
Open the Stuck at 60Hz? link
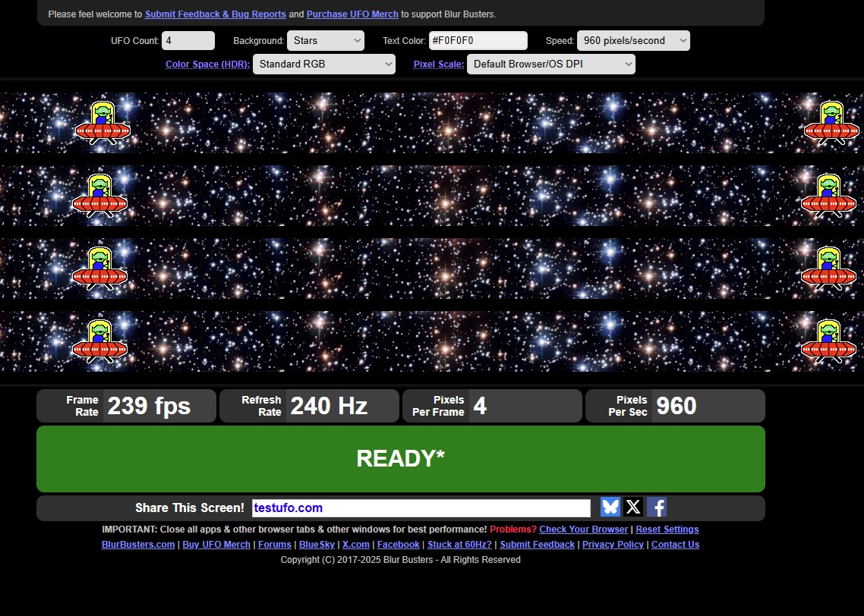(459, 545)
